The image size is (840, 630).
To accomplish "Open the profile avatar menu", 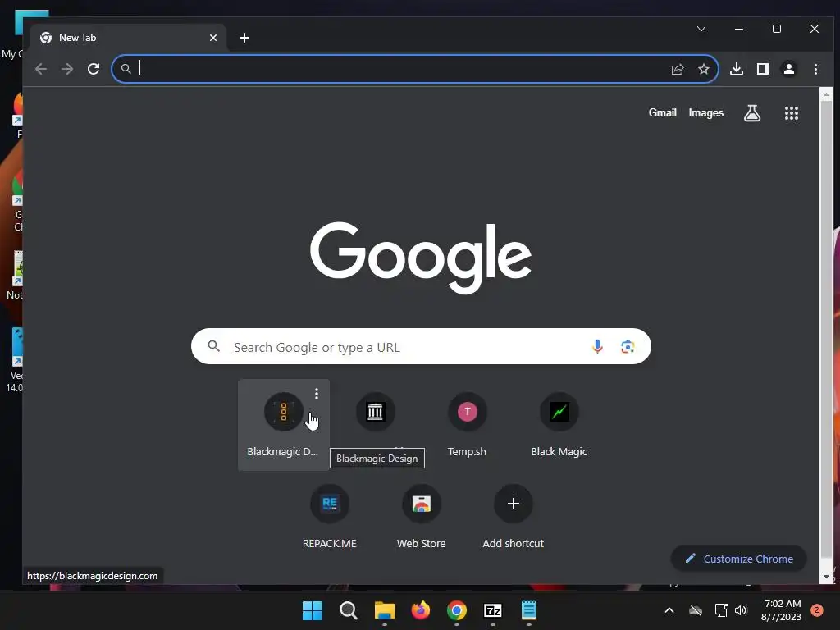I will [x=788, y=69].
